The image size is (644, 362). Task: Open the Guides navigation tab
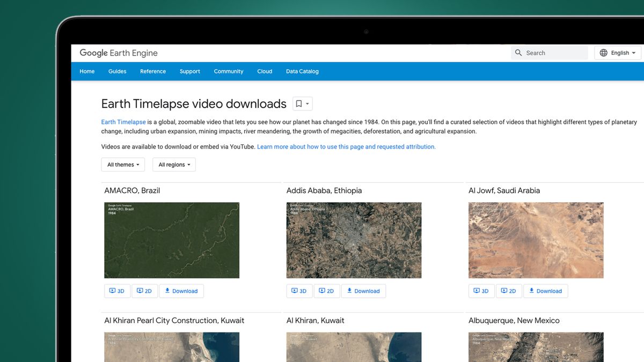117,71
